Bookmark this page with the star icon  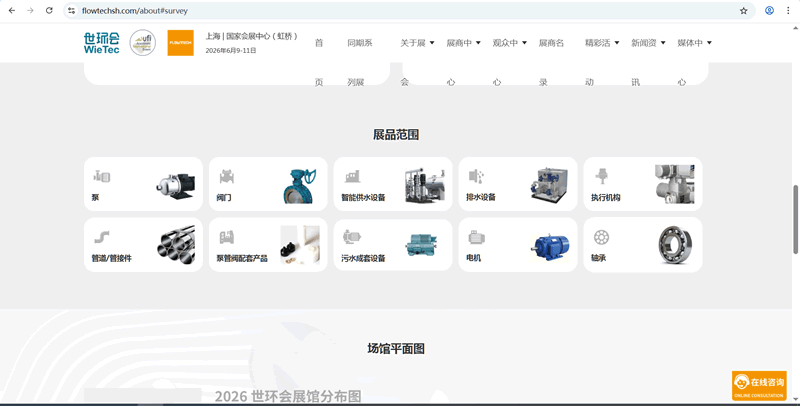point(743,10)
